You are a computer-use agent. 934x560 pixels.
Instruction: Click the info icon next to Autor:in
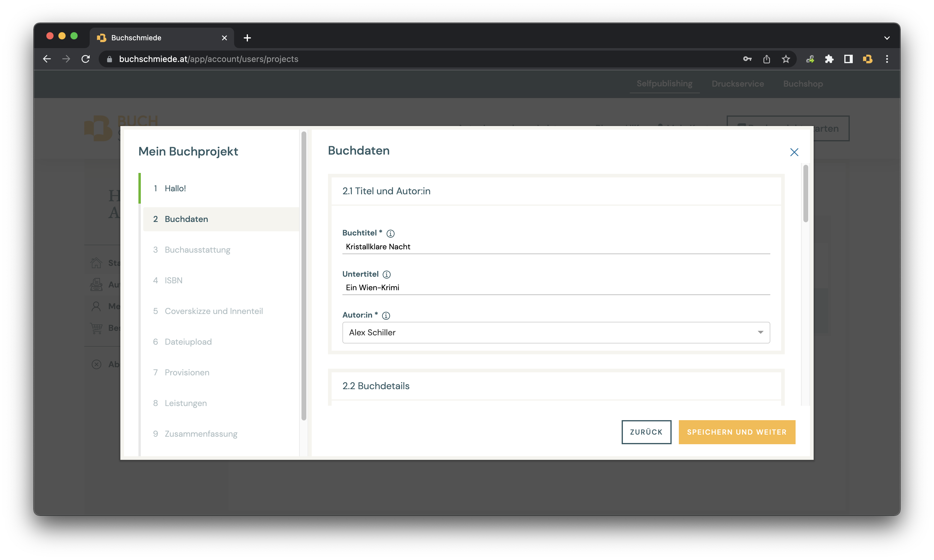(x=386, y=315)
